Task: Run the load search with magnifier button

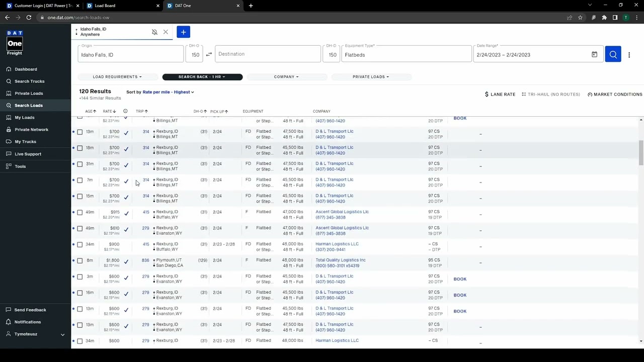Action: click(x=613, y=54)
